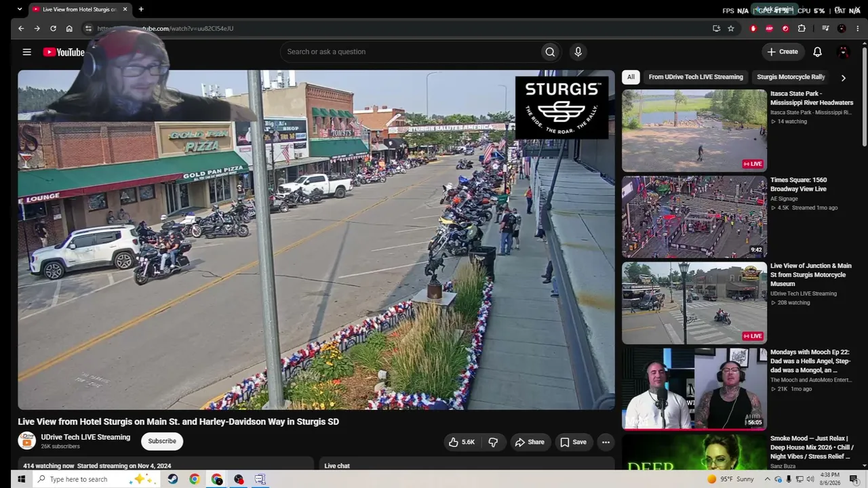868x488 pixels.
Task: Click the Live chat header
Action: coord(337,466)
